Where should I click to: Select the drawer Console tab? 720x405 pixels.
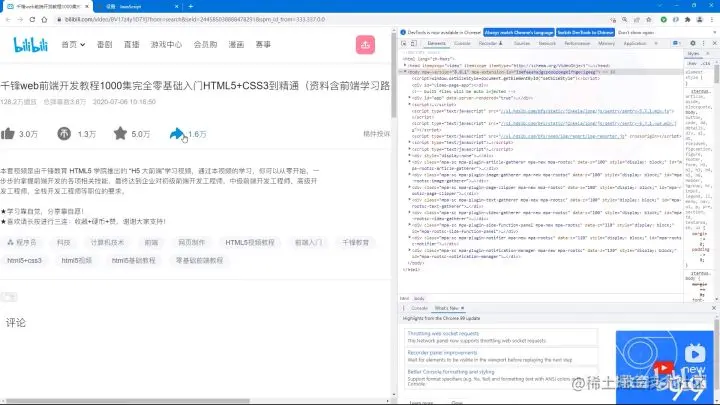coord(419,308)
